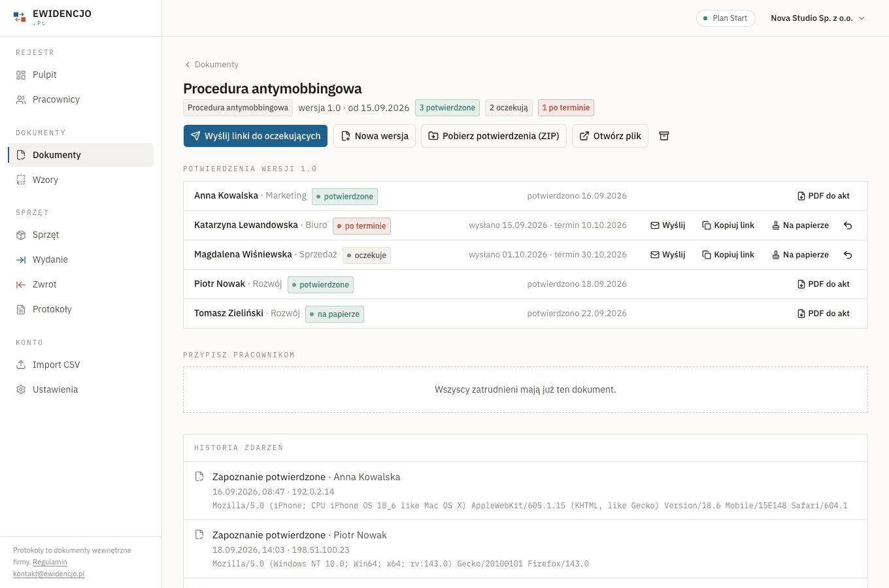
Task: Open Zwrot in sidebar
Action: click(80, 284)
